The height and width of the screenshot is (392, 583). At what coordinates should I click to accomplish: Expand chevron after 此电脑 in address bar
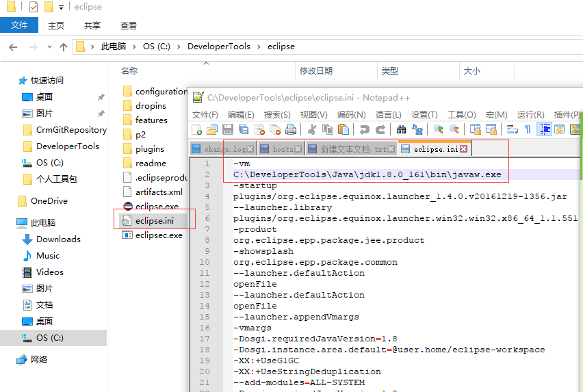point(135,47)
